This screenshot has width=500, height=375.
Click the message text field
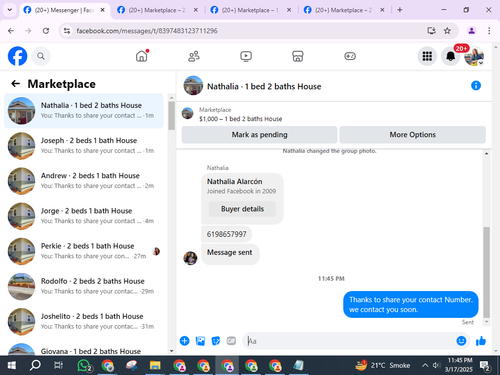click(350, 341)
